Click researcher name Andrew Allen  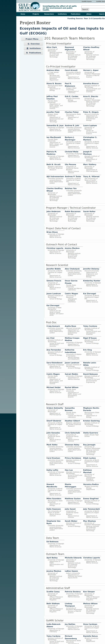coord(53,70)
